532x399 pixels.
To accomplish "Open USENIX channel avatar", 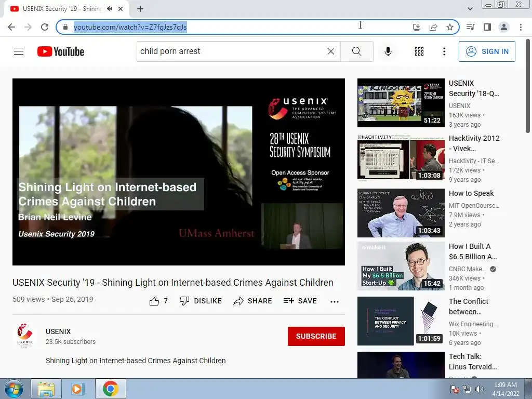I will point(25,335).
